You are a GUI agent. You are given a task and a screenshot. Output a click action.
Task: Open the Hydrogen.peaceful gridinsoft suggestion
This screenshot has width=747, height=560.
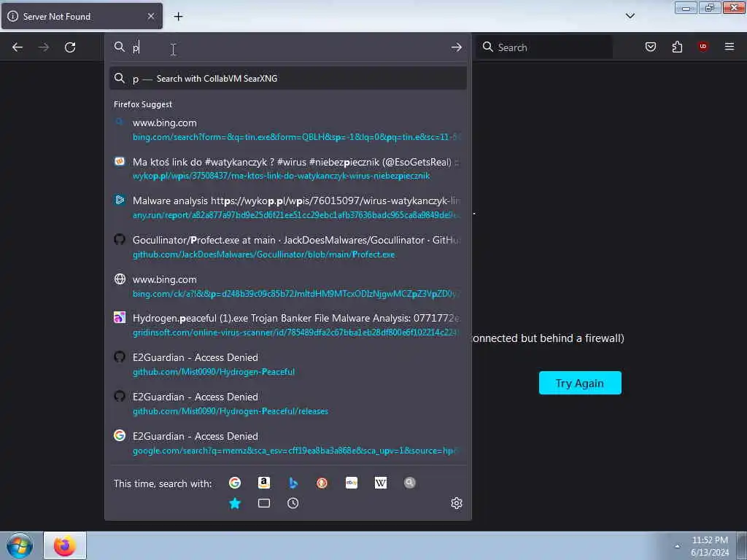click(287, 325)
